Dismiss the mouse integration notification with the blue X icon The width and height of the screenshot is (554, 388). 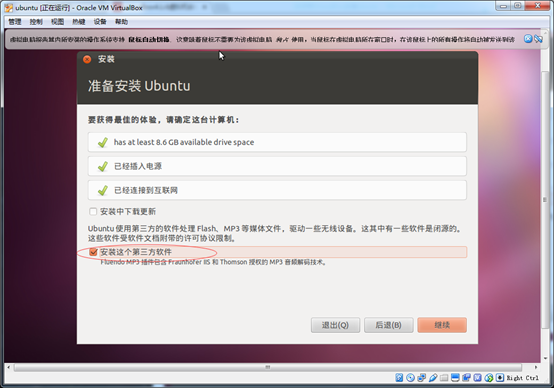tap(528, 39)
